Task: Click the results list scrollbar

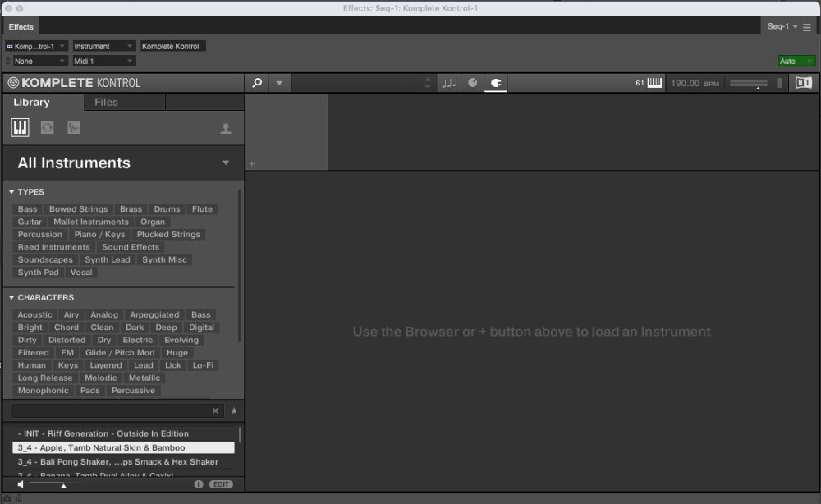Action: tap(240, 435)
